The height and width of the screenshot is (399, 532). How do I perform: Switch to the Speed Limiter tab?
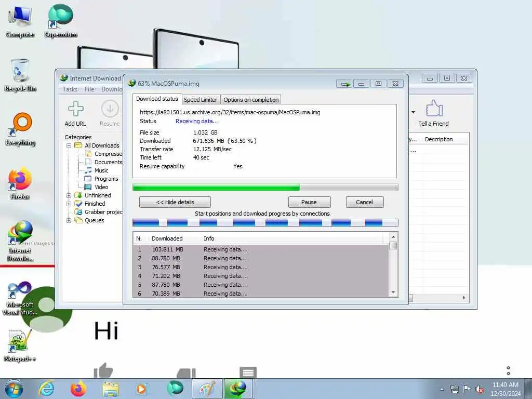[x=201, y=100]
